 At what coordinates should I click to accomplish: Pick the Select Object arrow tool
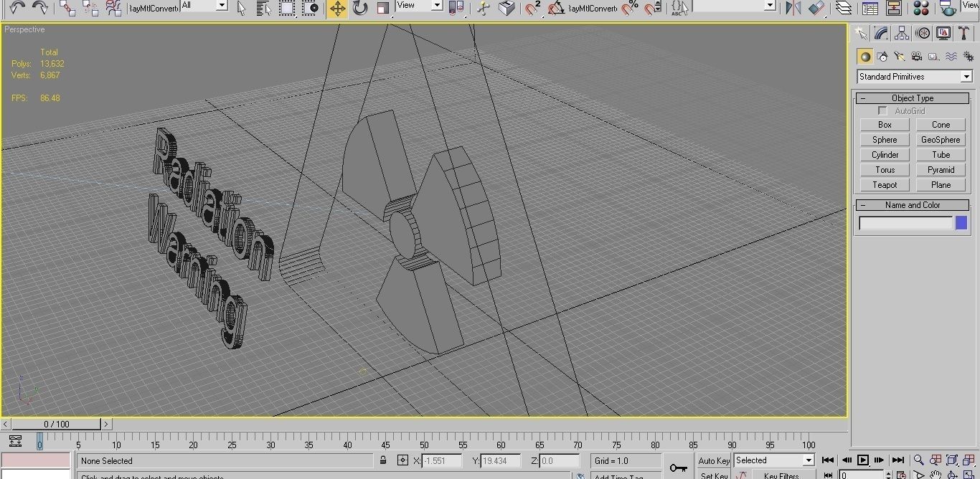[242, 8]
